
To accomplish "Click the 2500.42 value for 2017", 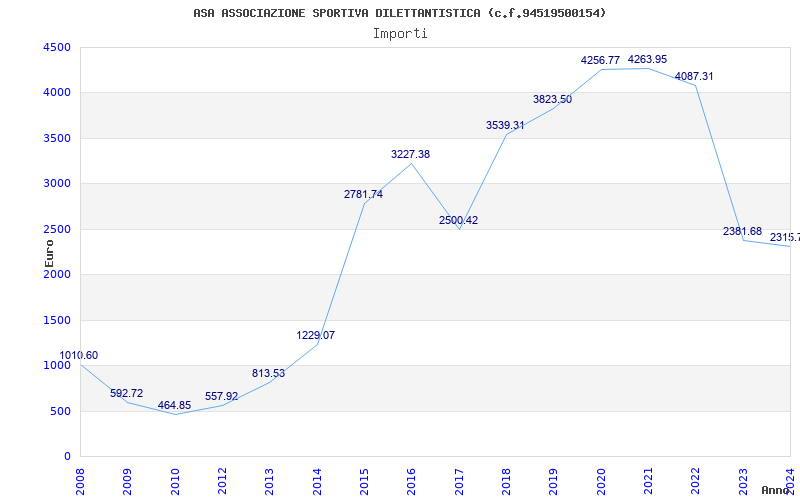I will click(458, 221).
